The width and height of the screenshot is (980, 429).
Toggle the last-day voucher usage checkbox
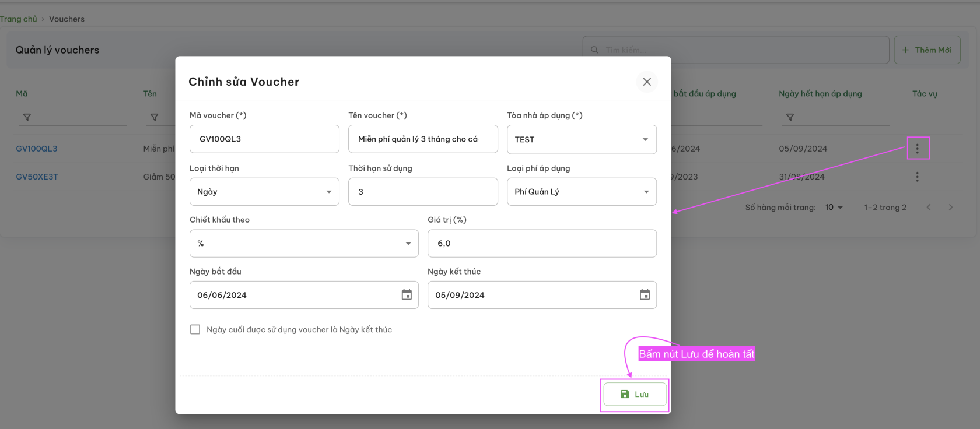pos(195,329)
